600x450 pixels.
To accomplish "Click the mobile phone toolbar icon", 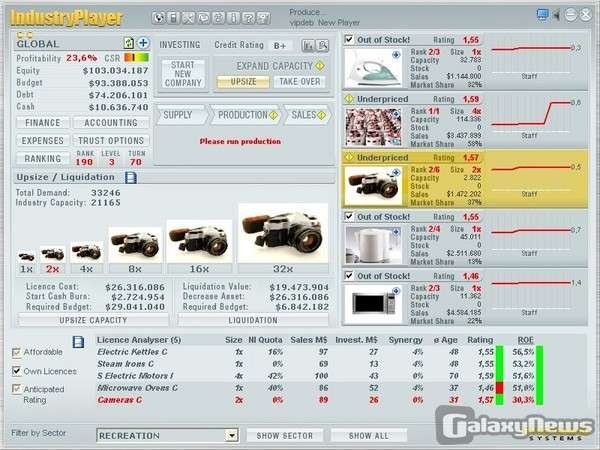I will [x=173, y=18].
